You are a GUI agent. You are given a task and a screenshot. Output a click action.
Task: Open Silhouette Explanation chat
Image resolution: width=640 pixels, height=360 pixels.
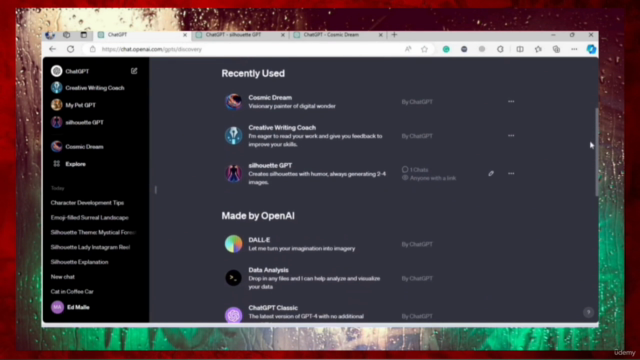click(x=80, y=262)
